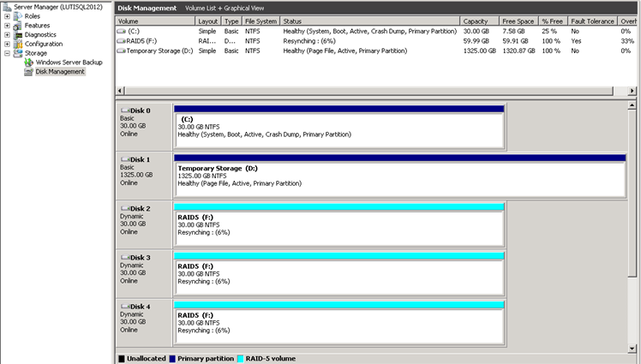Click the volume list scroll right arrow
Image resolution: width=641 pixels, height=364 pixels.
pos(632,91)
